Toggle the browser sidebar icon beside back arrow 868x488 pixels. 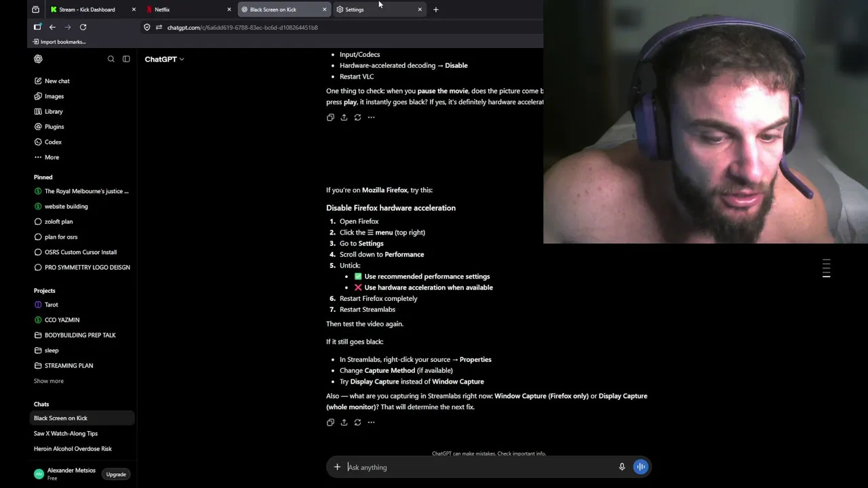pyautogui.click(x=37, y=27)
